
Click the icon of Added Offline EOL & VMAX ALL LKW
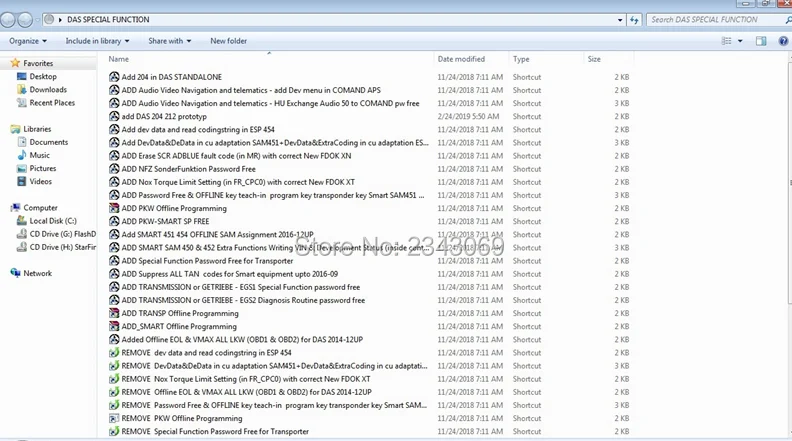[114, 339]
